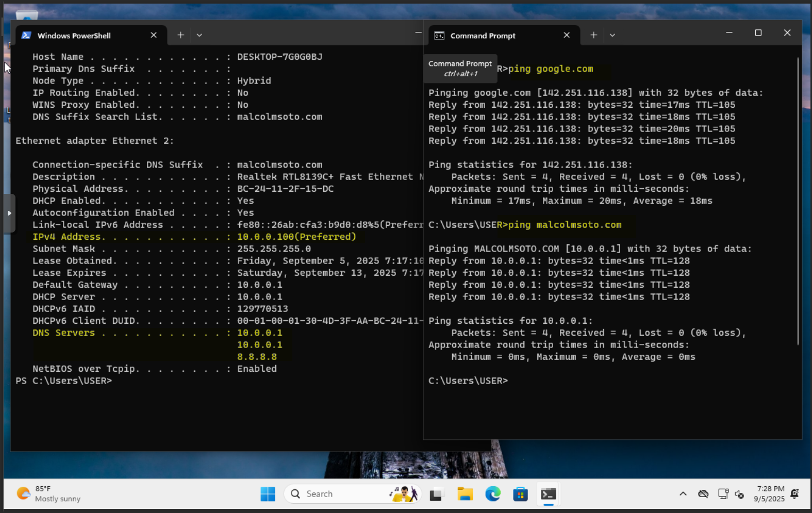Open Microsoft Store from taskbar
812x513 pixels.
click(520, 494)
